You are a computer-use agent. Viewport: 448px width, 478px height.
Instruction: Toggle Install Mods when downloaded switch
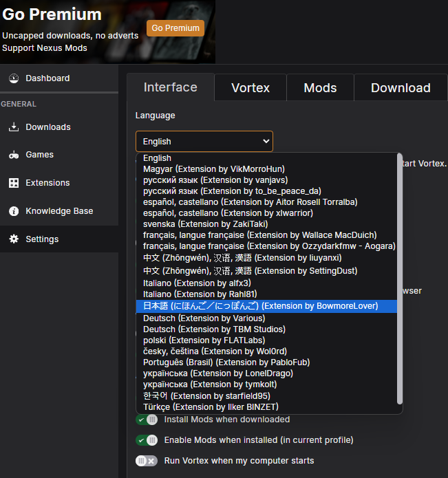[147, 420]
